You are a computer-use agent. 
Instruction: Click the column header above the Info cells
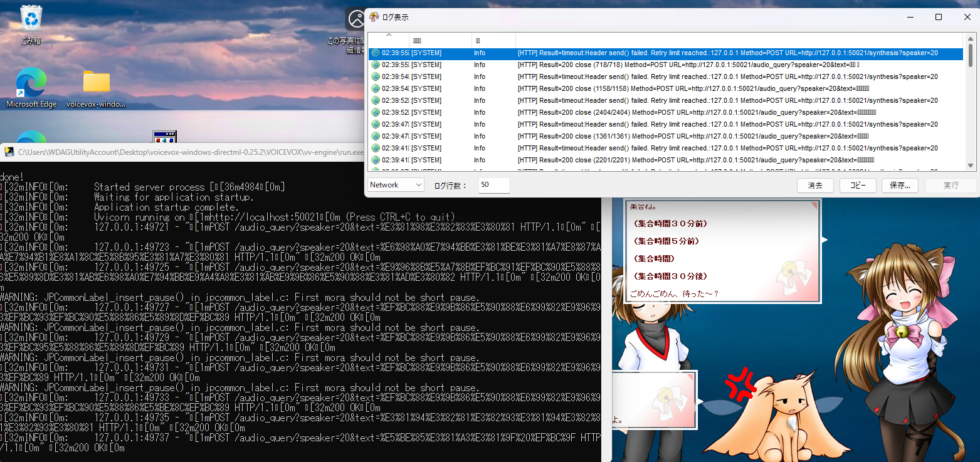493,40
